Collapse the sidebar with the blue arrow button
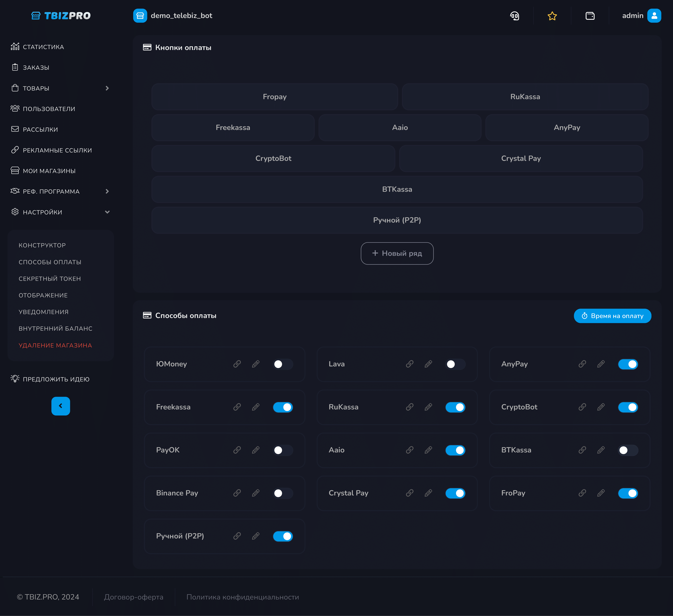 (x=61, y=406)
